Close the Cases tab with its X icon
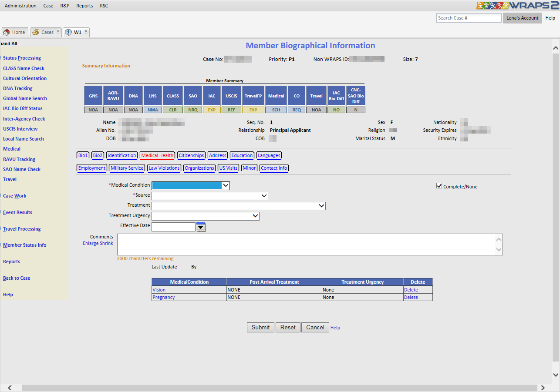The image size is (560, 392). (58, 31)
